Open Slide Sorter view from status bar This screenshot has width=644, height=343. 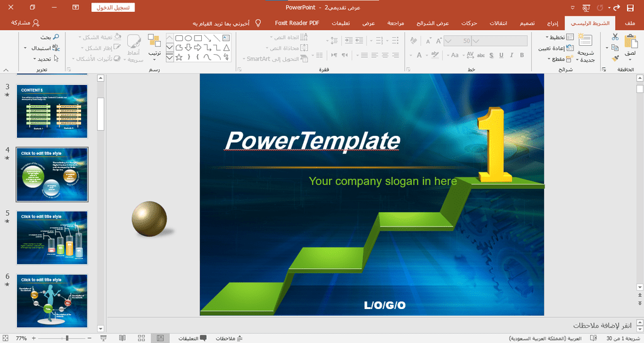142,338
